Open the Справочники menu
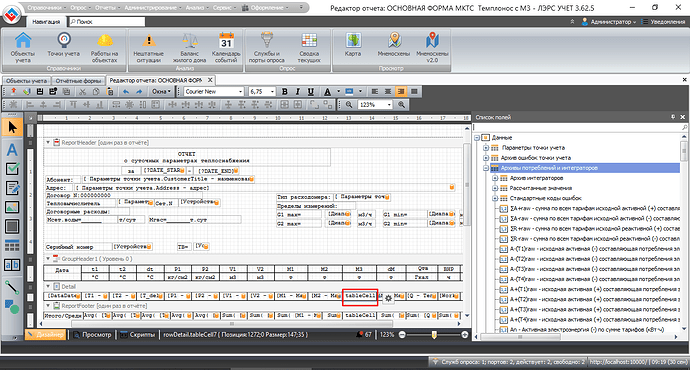Image resolution: width=690 pixels, height=370 pixels. 47,7
